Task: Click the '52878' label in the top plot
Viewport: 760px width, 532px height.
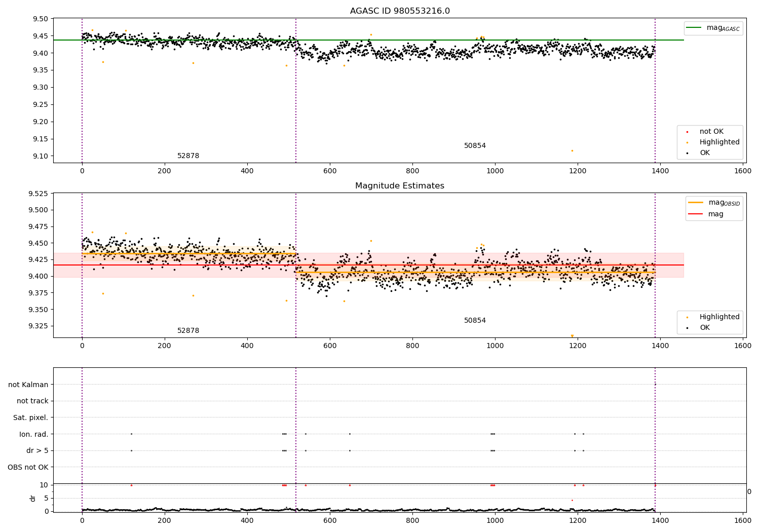Action: [188, 156]
